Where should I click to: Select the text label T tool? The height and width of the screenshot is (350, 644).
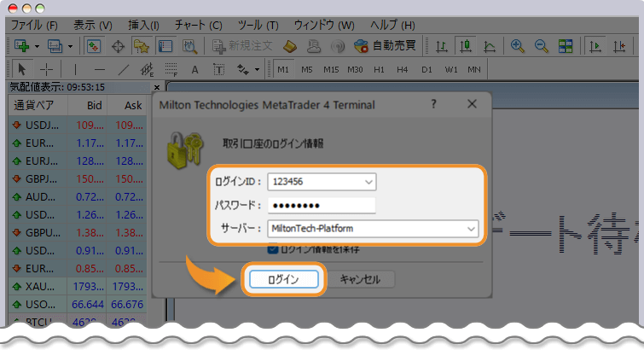click(219, 69)
